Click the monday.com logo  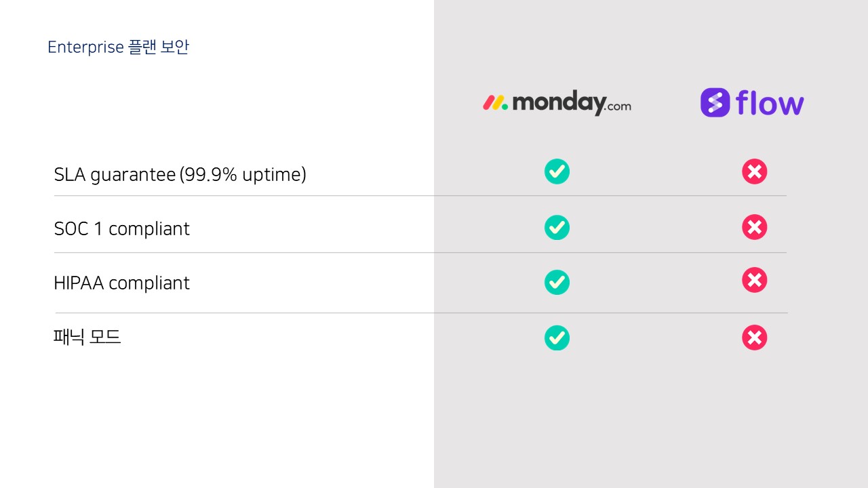click(557, 103)
